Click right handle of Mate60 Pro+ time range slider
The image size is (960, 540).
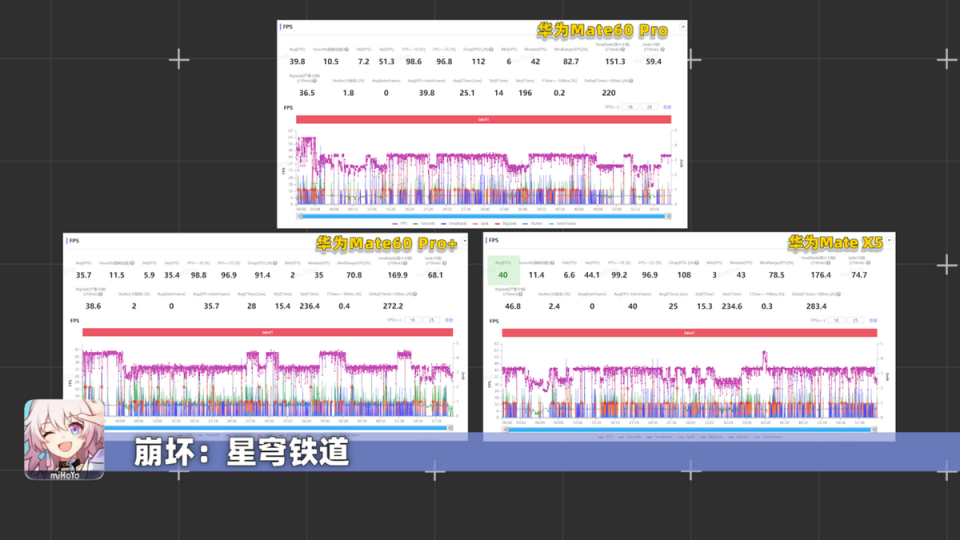[x=450, y=428]
